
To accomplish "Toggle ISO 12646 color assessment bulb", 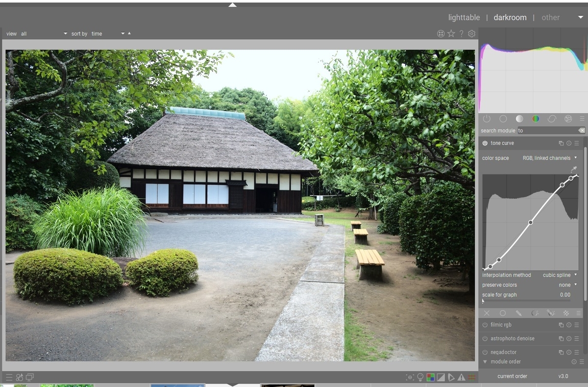I will click(x=420, y=377).
